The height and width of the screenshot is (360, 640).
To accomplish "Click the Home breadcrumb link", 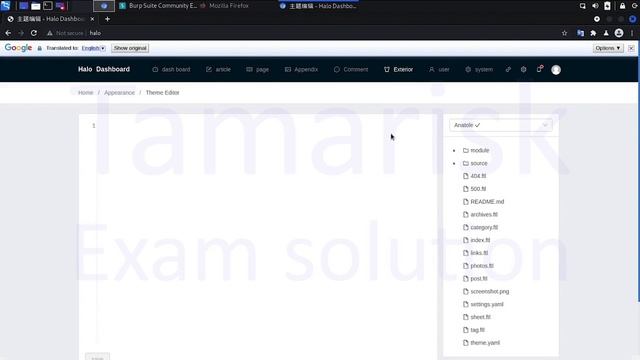I will (86, 93).
